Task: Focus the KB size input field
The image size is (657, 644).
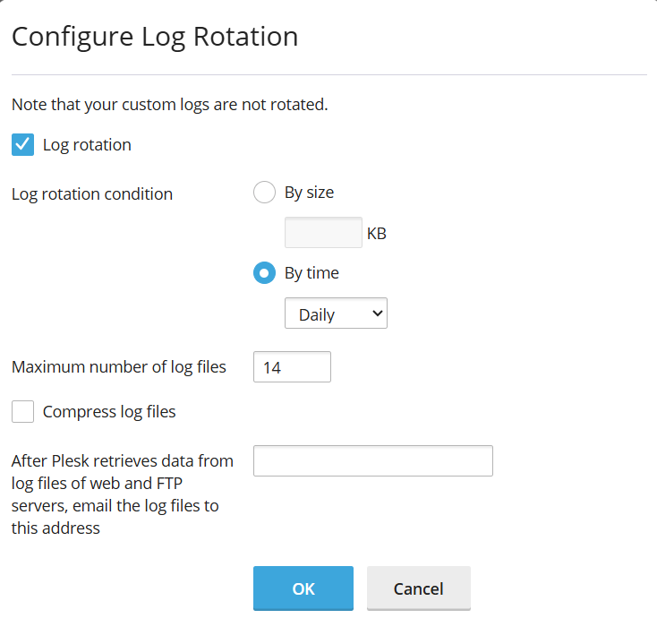Action: click(323, 232)
